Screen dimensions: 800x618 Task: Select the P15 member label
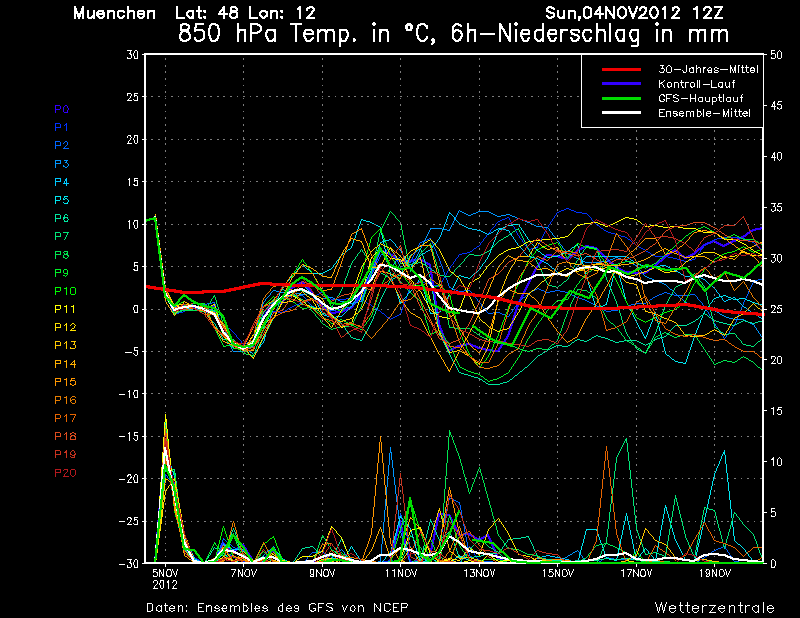[x=65, y=382]
